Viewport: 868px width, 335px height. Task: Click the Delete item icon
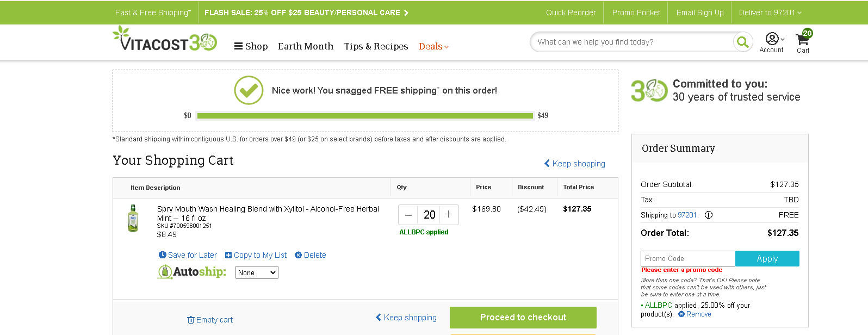click(298, 255)
